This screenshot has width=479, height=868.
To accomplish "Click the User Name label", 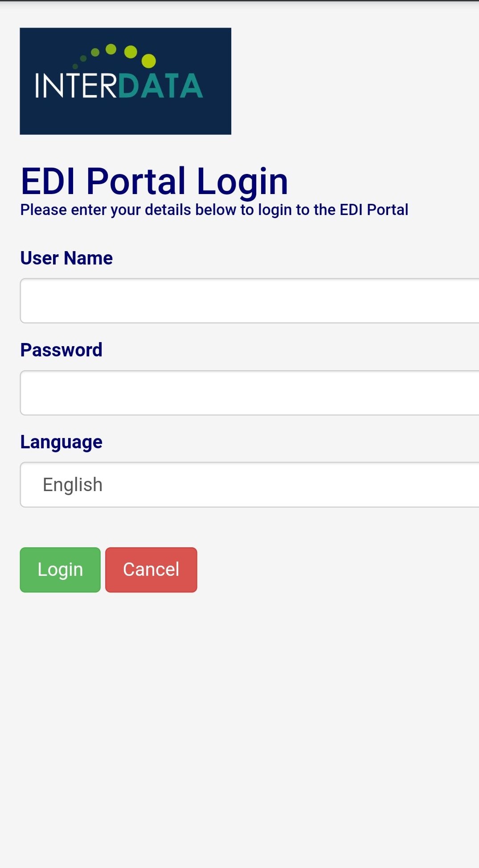I will [x=66, y=258].
